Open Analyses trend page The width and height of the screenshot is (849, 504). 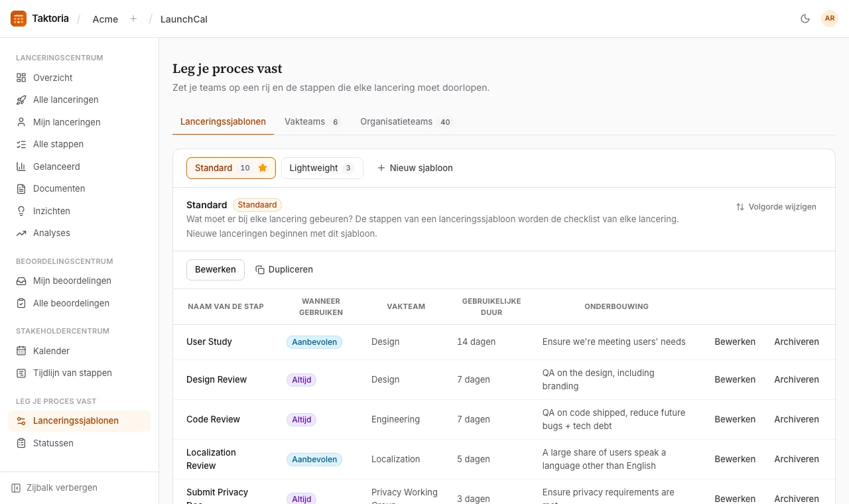[x=80, y=233]
